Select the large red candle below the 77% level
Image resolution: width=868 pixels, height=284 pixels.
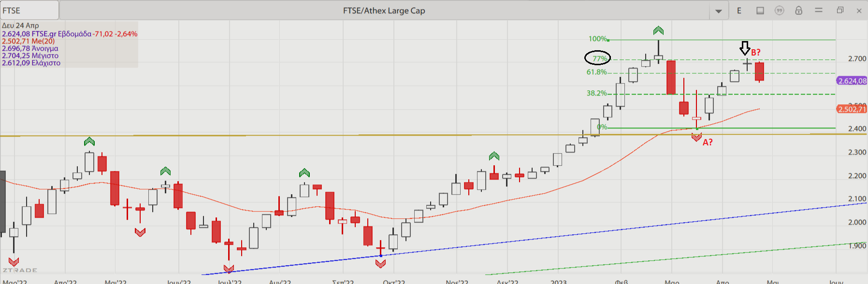coord(671,77)
